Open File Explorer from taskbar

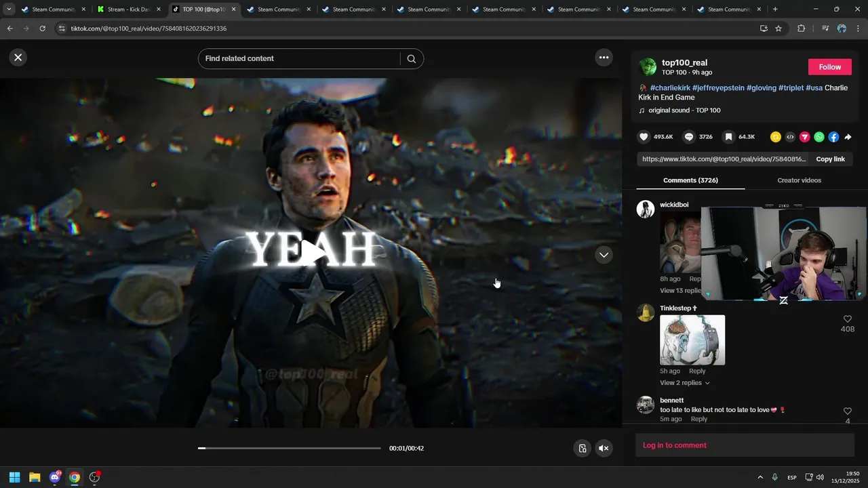click(35, 477)
